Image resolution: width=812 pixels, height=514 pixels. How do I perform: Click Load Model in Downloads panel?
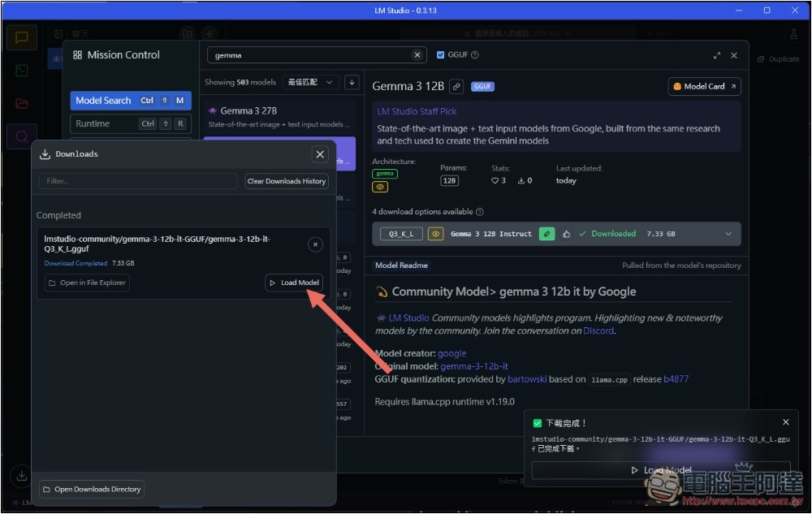point(294,283)
